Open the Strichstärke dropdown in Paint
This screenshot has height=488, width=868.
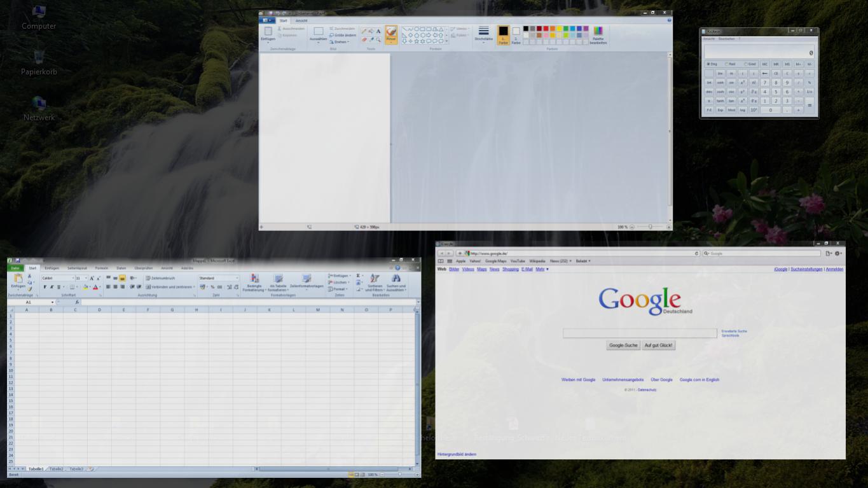pyautogui.click(x=483, y=35)
